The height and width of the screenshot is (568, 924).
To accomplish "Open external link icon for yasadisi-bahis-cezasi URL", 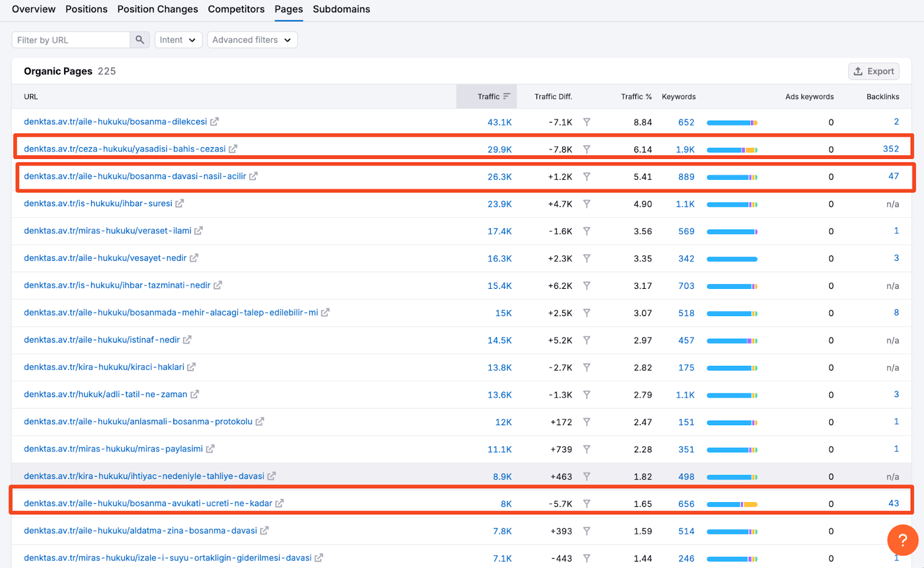I will [x=233, y=149].
